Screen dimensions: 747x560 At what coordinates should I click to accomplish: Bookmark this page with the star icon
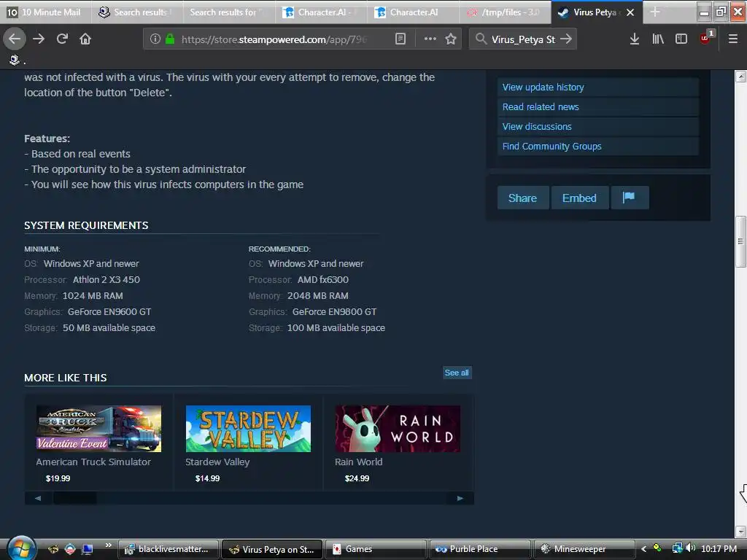tap(451, 39)
